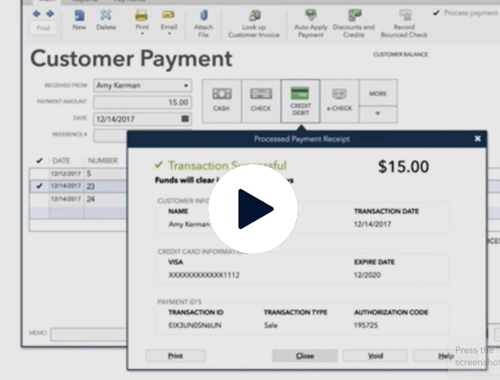Select Cash payment method
Viewport: 500px width, 380px height.
click(221, 101)
